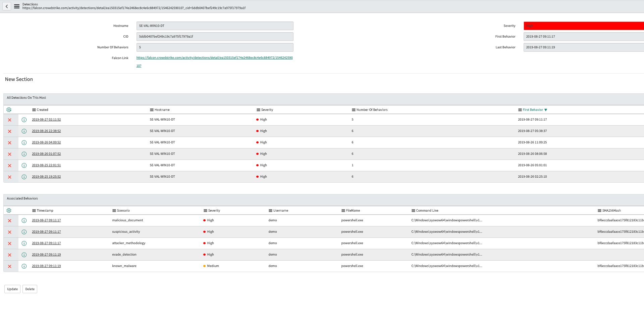Open Username column menu in behaviors list
This screenshot has width=644, height=311.
270,211
